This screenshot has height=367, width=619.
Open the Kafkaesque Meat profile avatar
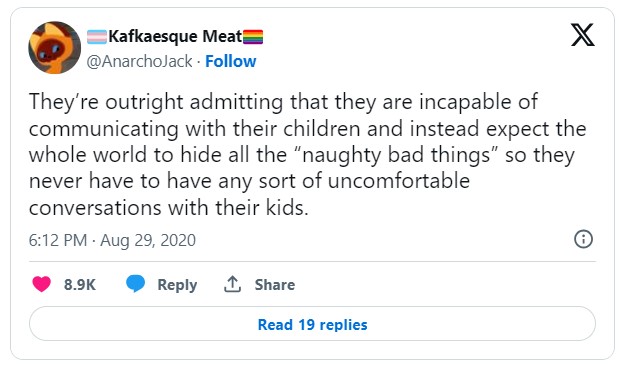55,48
